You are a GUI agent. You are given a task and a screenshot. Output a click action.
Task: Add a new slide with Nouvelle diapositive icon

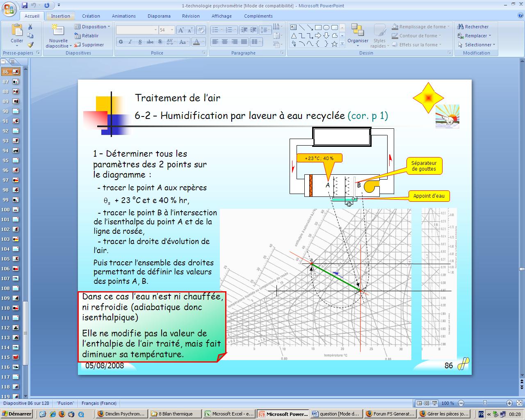click(58, 30)
